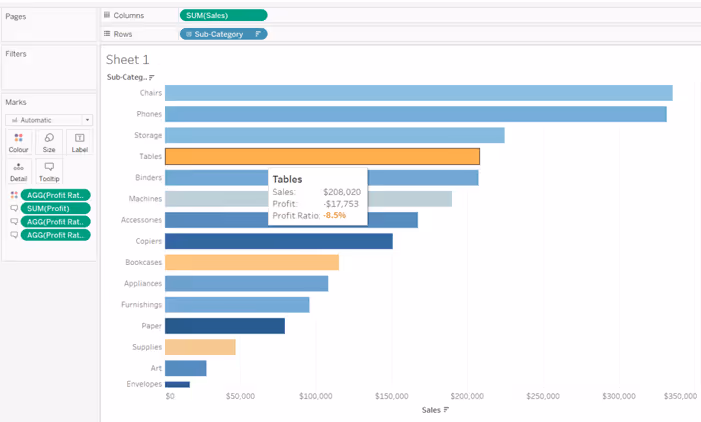Select the Sub-Category pill on Rows

pos(224,34)
